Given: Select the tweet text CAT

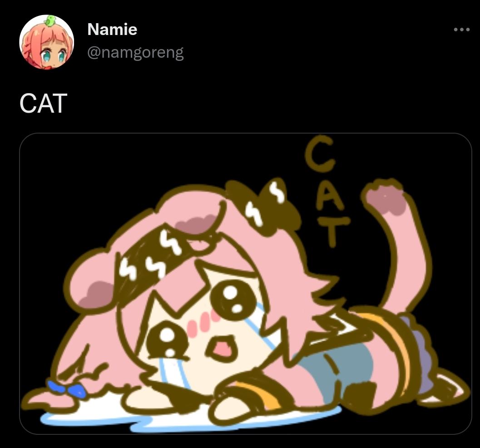Looking at the screenshot, I should (43, 104).
